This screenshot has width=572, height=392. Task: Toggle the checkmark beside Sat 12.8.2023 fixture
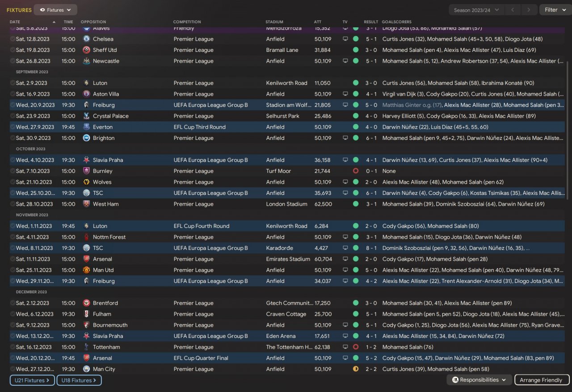pos(13,39)
